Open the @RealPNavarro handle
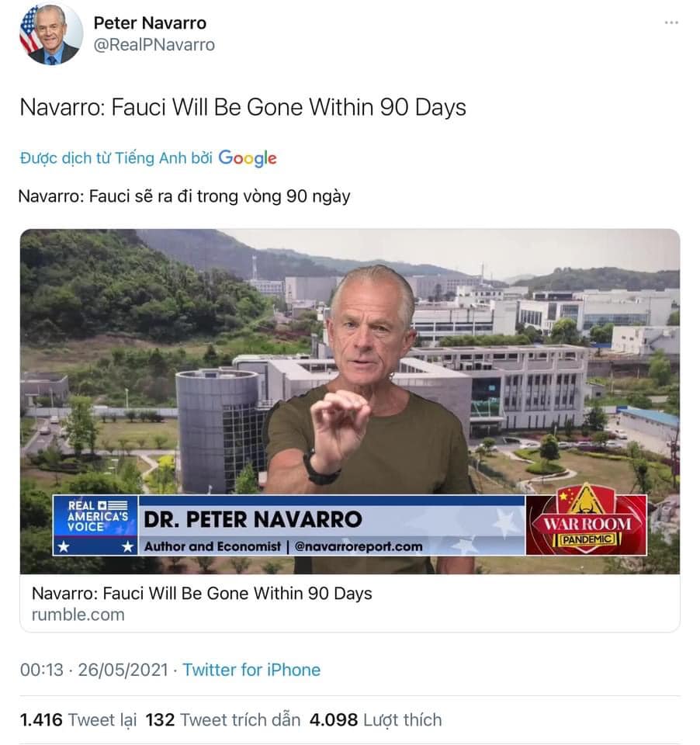The image size is (700, 745). [x=154, y=45]
